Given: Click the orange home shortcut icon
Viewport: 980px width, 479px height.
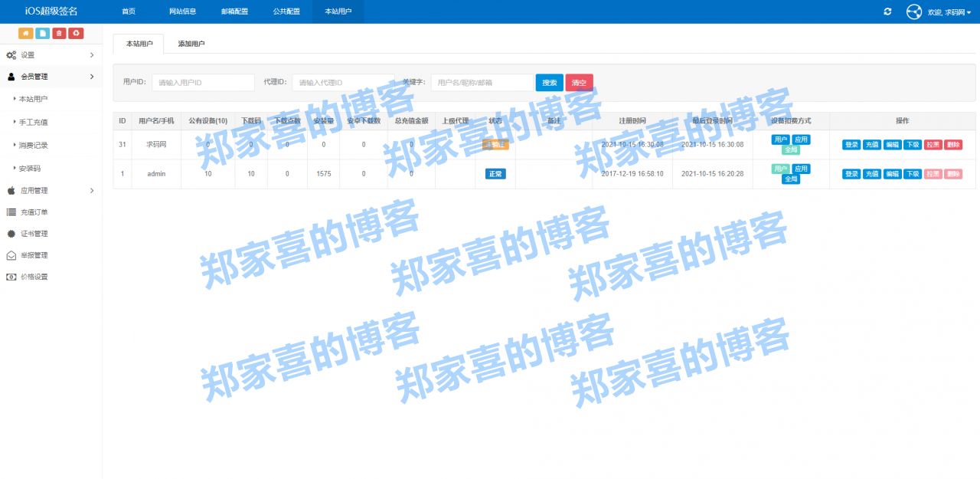Looking at the screenshot, I should point(26,33).
